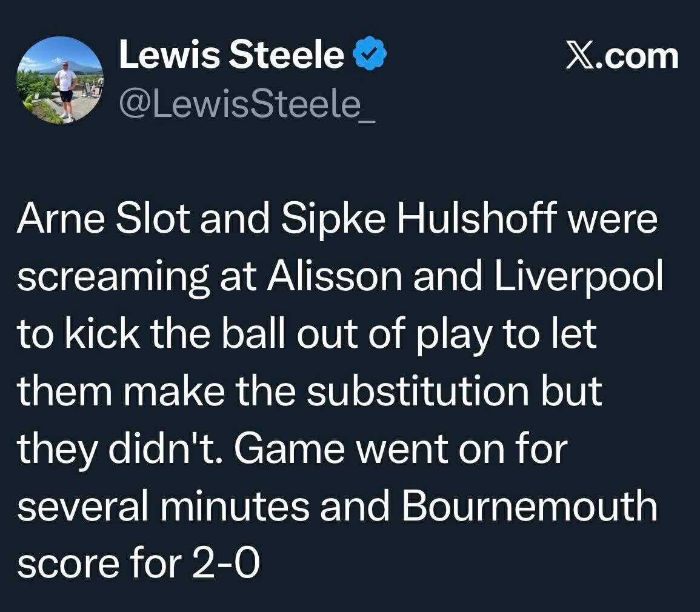700x612 pixels.
Task: Click the blue verified checkmark badge
Action: (x=369, y=57)
